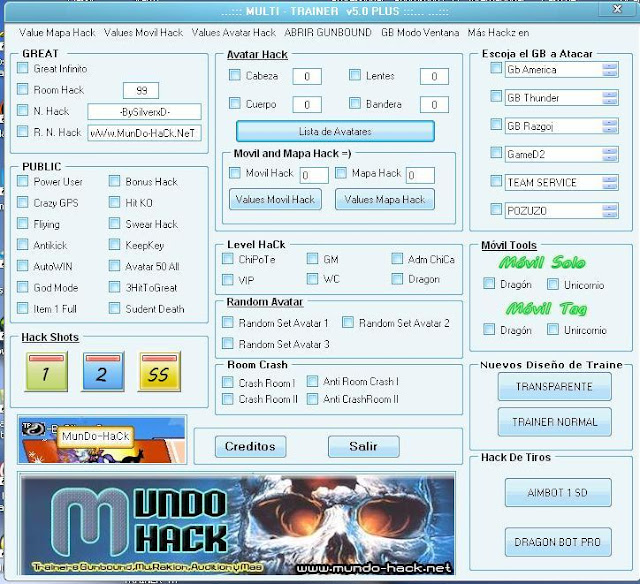Click Lista de Avatares button

tap(335, 131)
